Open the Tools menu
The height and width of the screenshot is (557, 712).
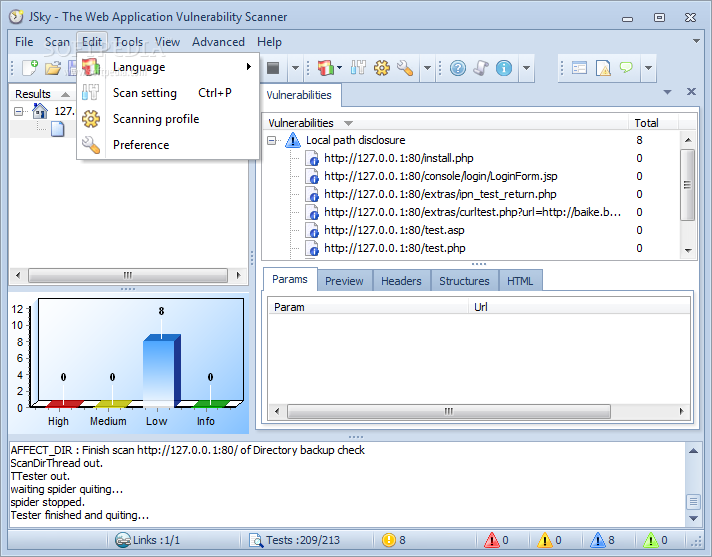[x=129, y=42]
